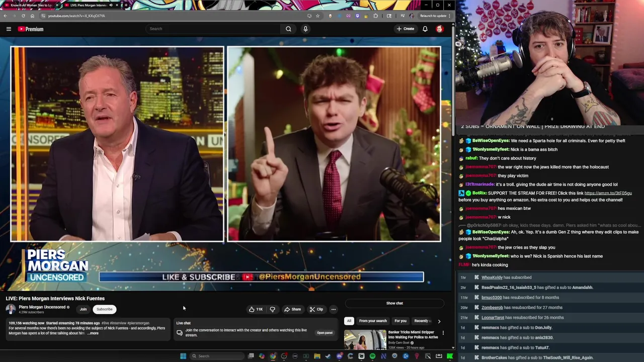The image size is (644, 362).
Task: Click the #live hashtag in description
Action: pos(106,323)
